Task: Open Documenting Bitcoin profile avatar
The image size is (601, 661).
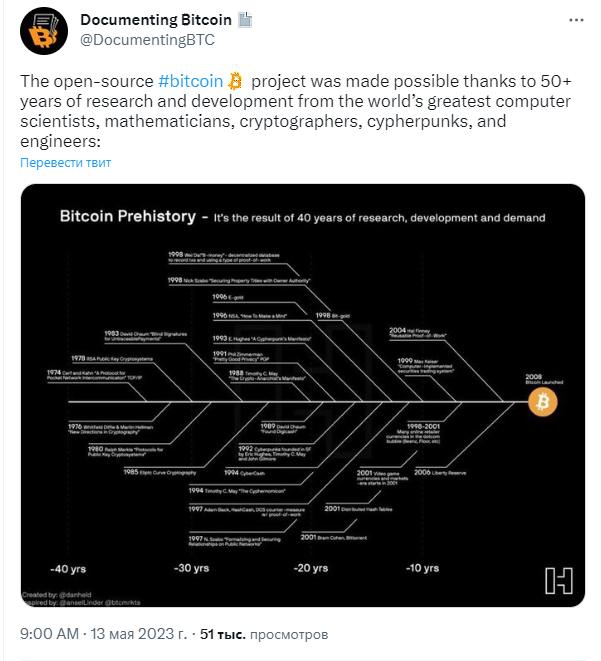Action: pyautogui.click(x=44, y=31)
